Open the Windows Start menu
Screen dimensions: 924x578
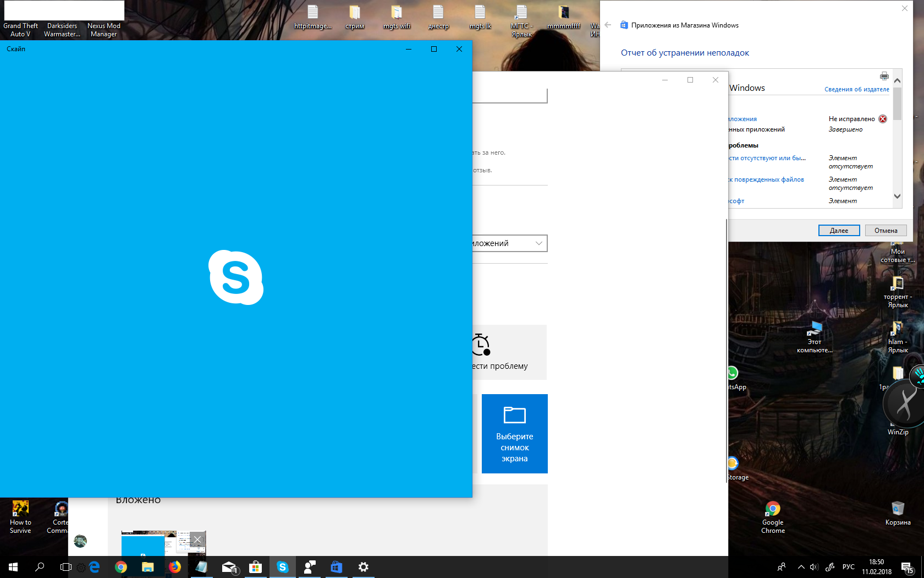pos(13,567)
